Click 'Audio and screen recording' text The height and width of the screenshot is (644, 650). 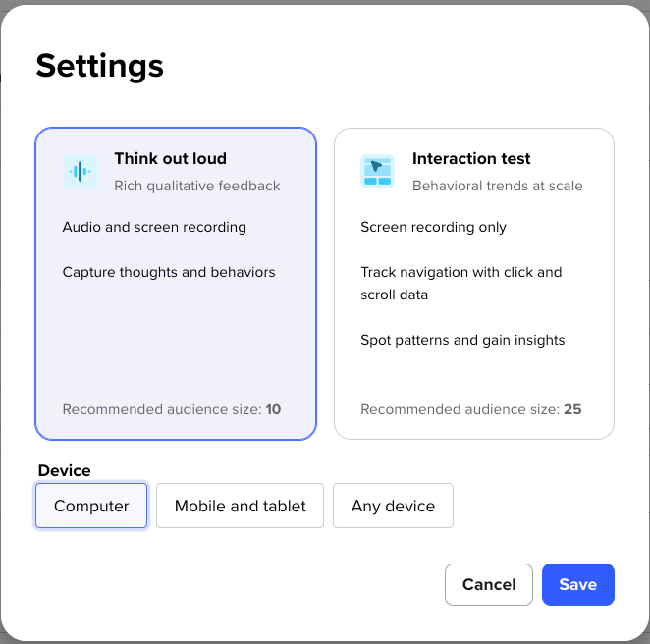[154, 227]
